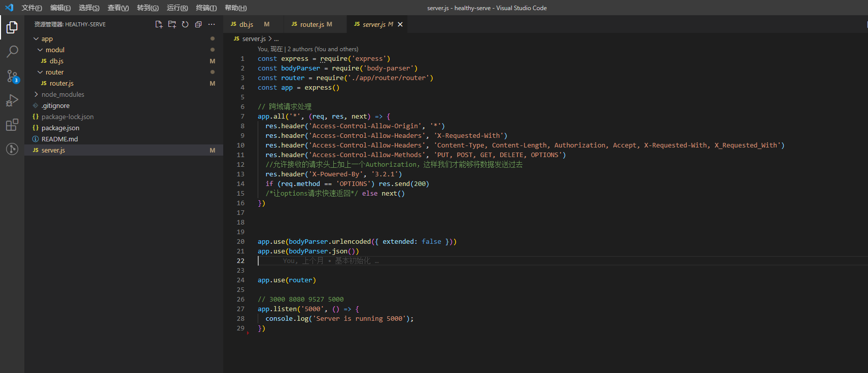The height and width of the screenshot is (373, 868).
Task: Open package.json in explorer
Action: pyautogui.click(x=124, y=128)
